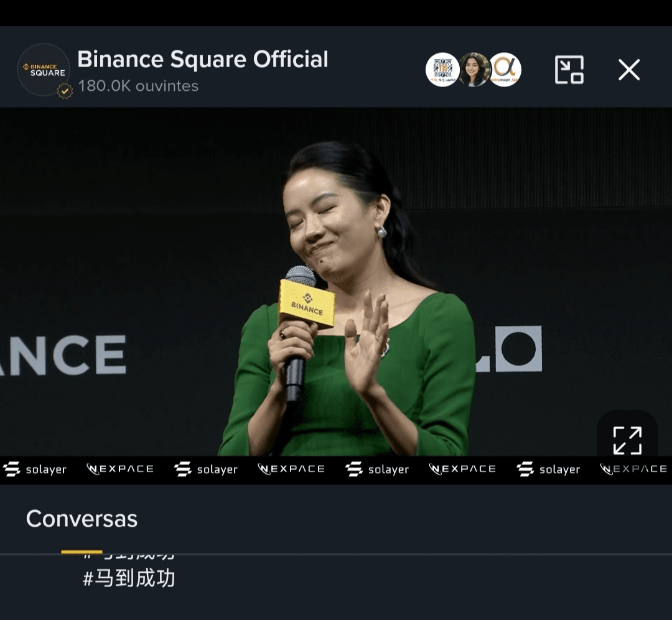The width and height of the screenshot is (672, 620).
Task: Click the rightmost solayer sponsor logo
Action: pyautogui.click(x=548, y=469)
